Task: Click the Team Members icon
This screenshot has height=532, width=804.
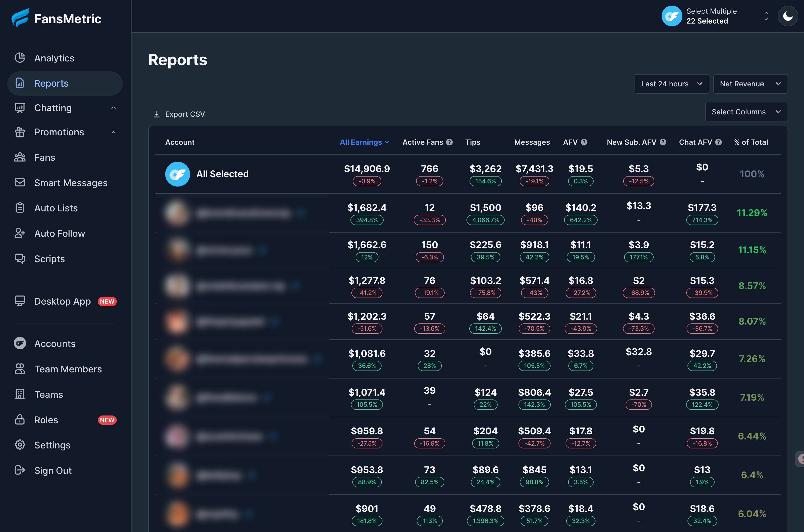Action: (x=20, y=369)
